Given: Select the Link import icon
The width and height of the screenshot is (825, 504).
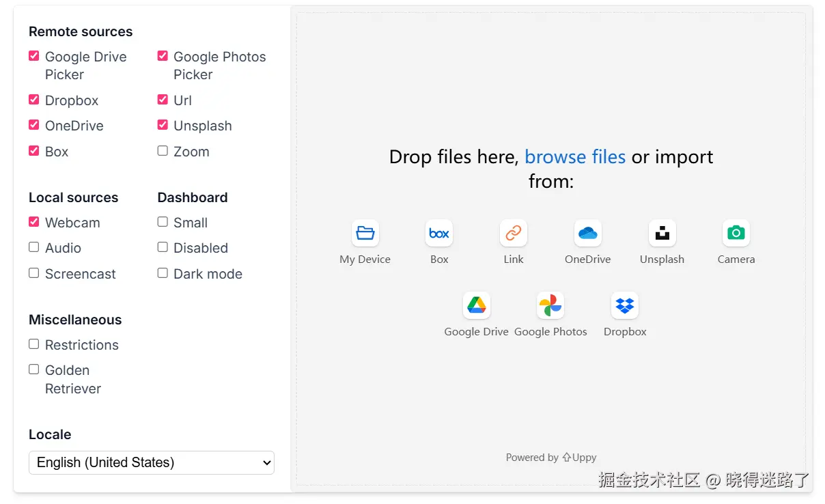Looking at the screenshot, I should point(514,233).
